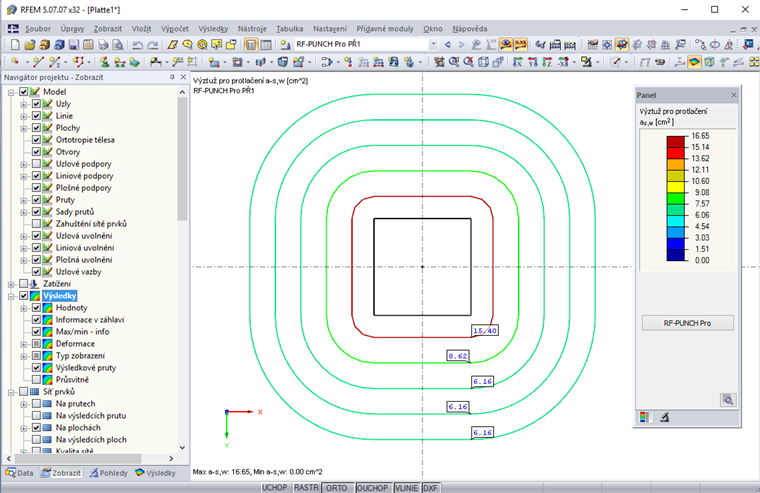Image resolution: width=760 pixels, height=493 pixels.
Task: Open panel filter settings icon
Action: (x=665, y=417)
